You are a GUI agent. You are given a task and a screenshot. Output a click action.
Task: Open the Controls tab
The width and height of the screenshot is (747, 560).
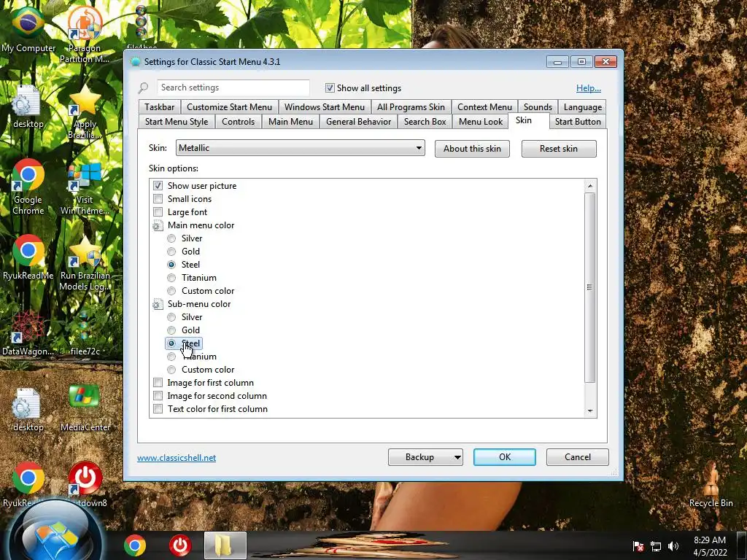pyautogui.click(x=239, y=122)
